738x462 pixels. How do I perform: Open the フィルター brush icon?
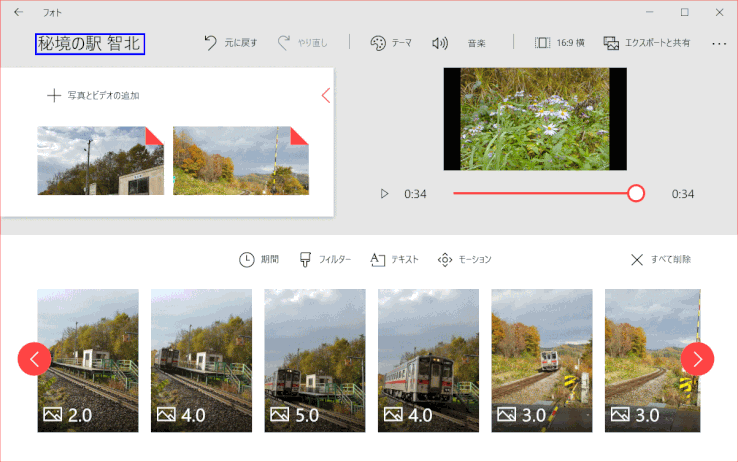coord(305,259)
